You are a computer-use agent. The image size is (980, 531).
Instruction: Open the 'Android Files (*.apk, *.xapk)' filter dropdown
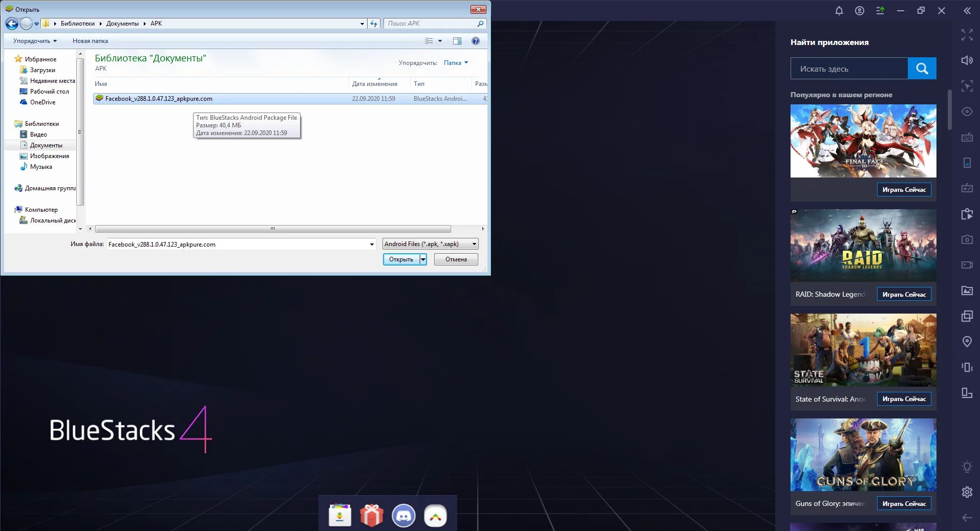430,244
